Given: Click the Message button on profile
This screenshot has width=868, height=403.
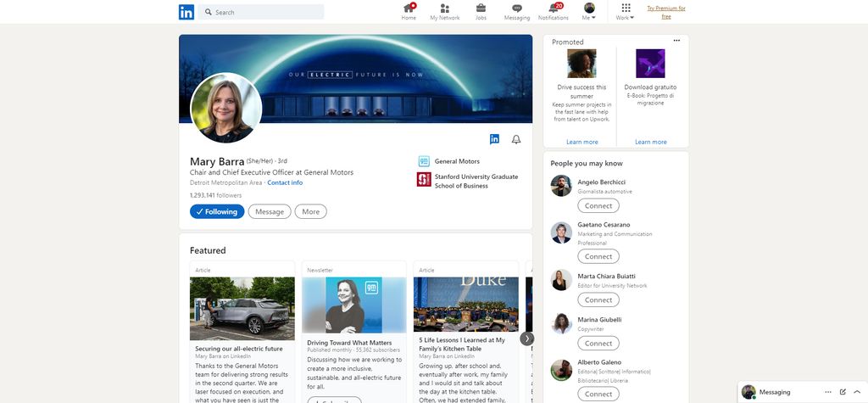Looking at the screenshot, I should pyautogui.click(x=270, y=211).
